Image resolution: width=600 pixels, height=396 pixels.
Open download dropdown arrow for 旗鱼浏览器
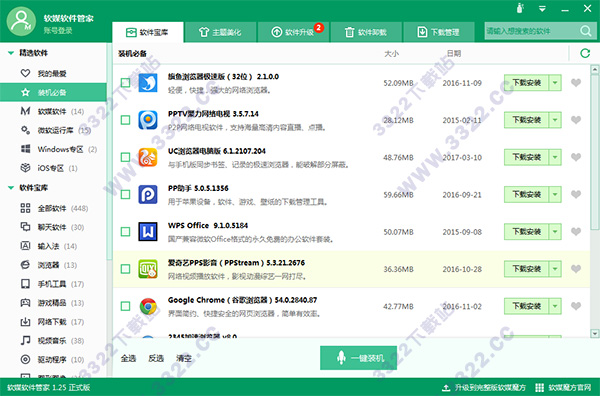point(555,83)
